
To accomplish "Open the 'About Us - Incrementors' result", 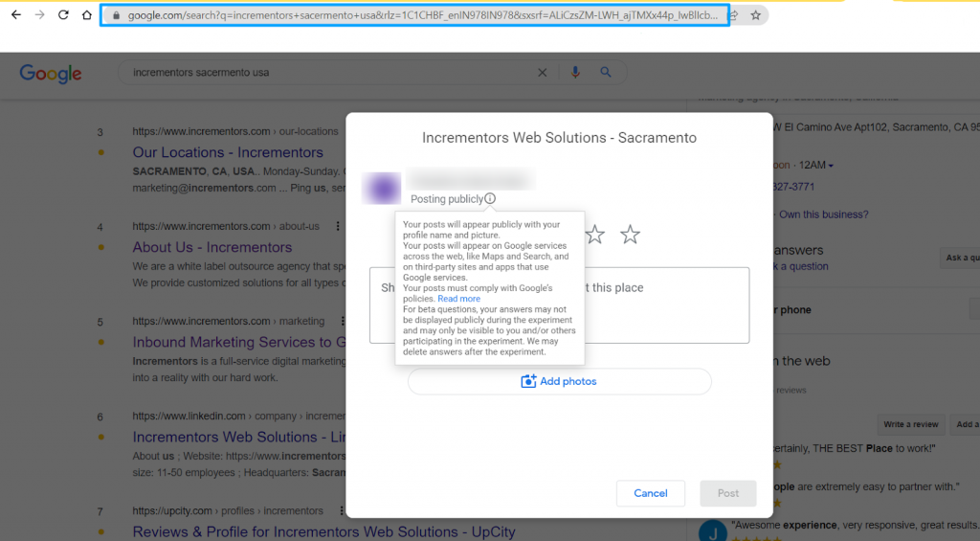I will [x=212, y=247].
